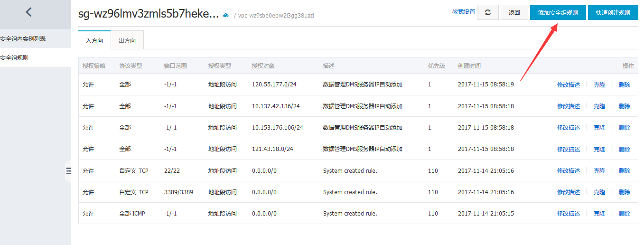
Task: Click the 快速创建规则 button
Action: [613, 12]
